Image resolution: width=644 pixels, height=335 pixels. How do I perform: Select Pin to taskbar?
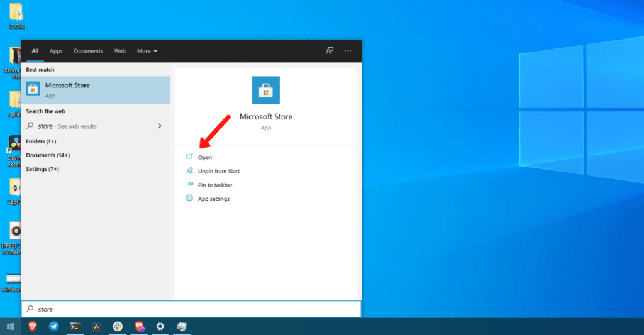pos(215,185)
